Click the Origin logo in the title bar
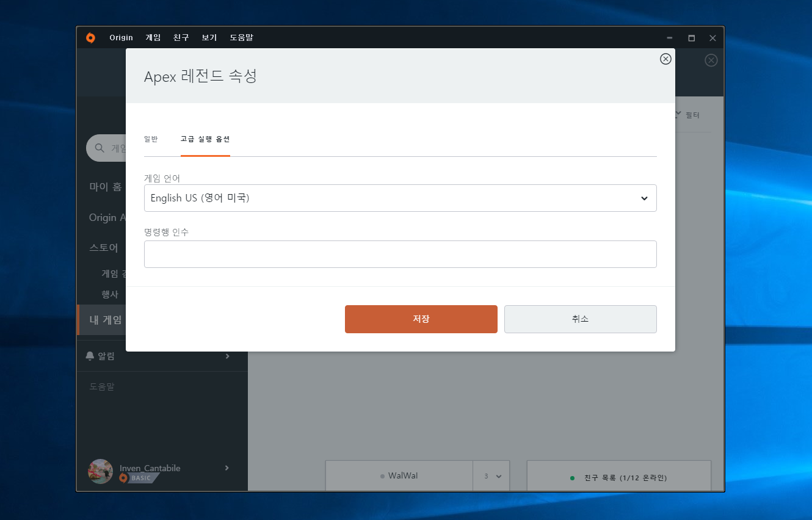 pos(90,38)
